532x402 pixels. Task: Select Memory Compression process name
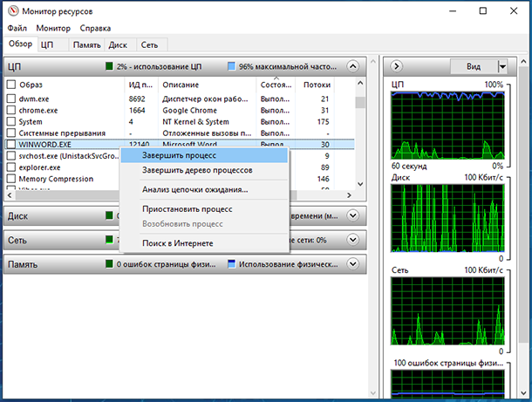56,179
